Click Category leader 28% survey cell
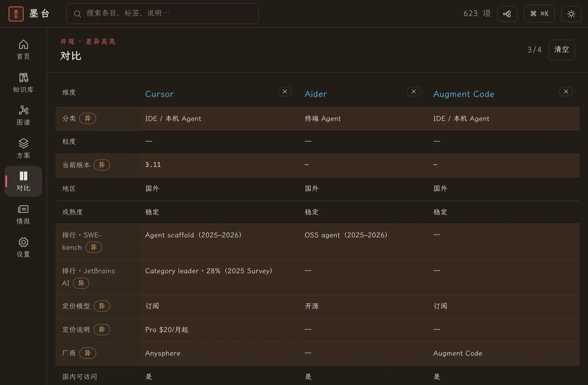The image size is (588, 385). pos(209,271)
